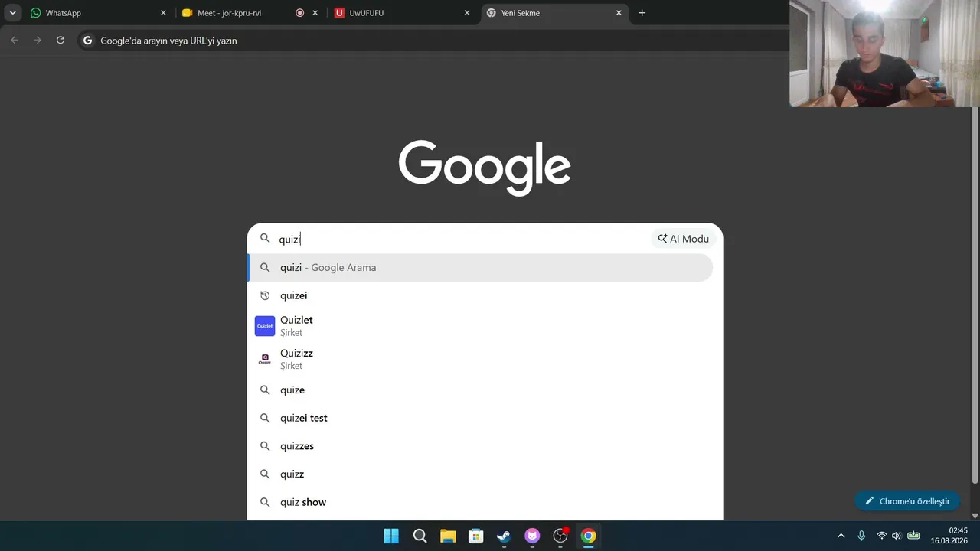Choose the 'quiz show' suggestion

point(481,503)
